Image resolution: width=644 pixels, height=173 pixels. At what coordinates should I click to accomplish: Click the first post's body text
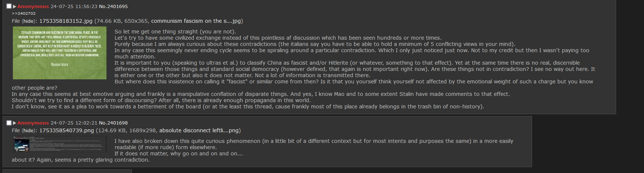coord(303,69)
